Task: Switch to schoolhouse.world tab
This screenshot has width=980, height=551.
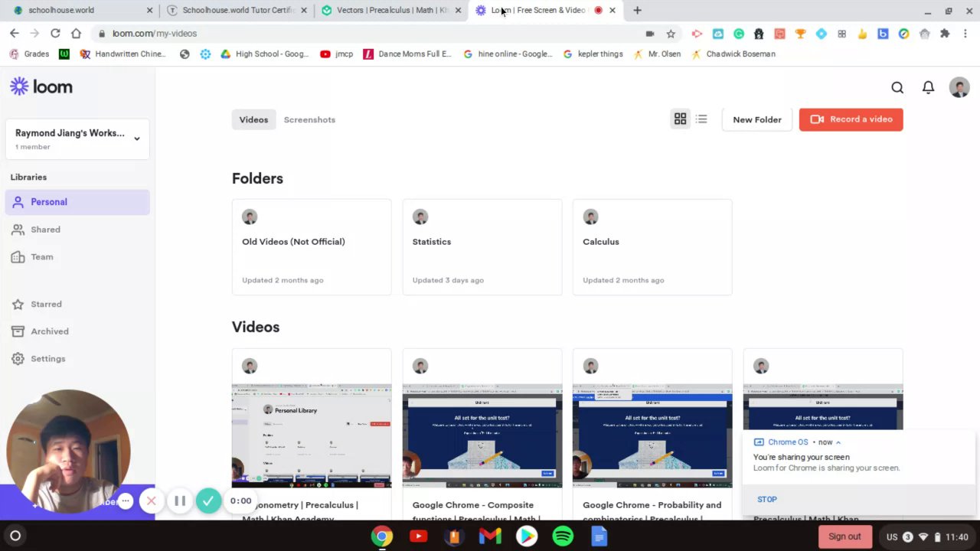Action: point(83,10)
